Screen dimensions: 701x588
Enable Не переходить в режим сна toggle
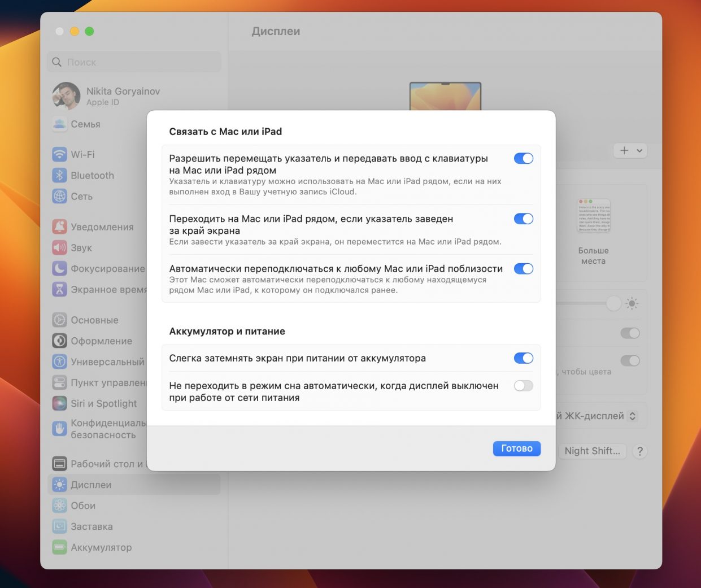[524, 386]
